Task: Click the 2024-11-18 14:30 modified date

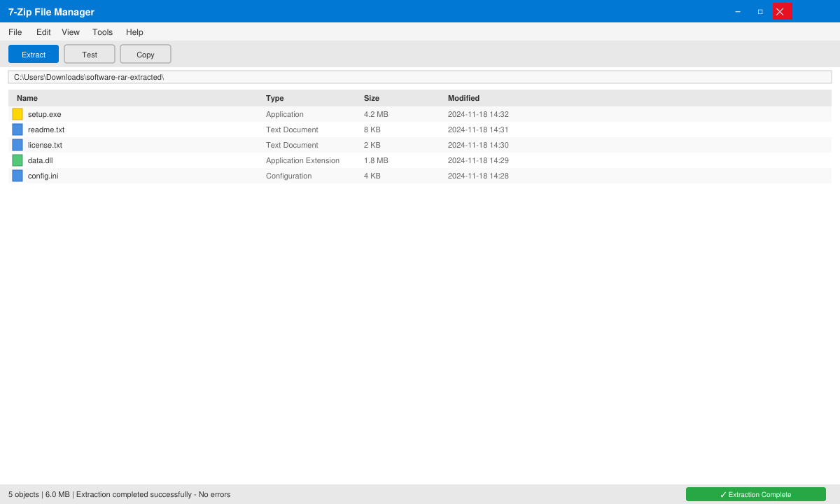Action: pos(478,145)
